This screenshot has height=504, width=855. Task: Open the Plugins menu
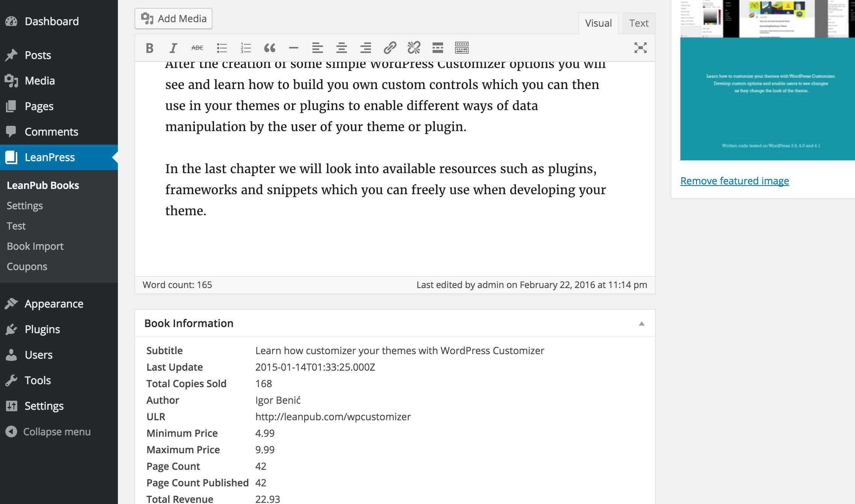click(59, 329)
